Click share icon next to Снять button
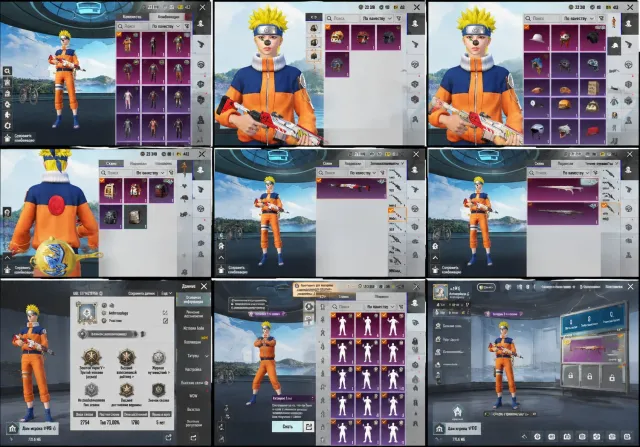This screenshot has width=640, height=447. click(309, 427)
